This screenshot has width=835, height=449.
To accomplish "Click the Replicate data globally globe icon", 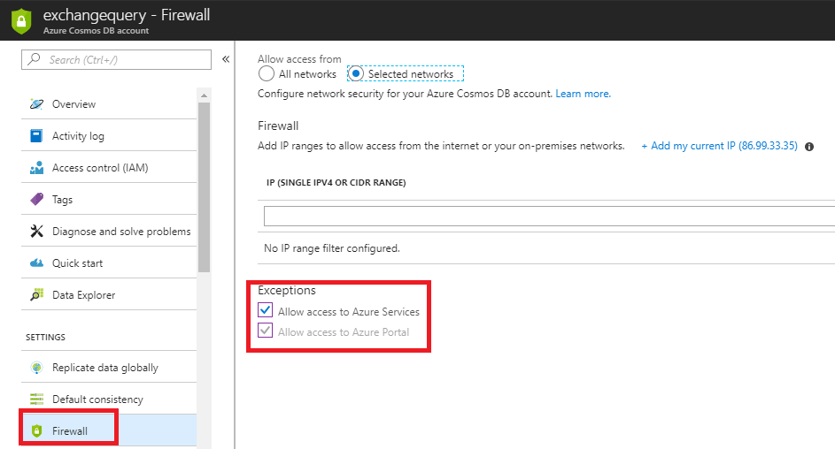I will [x=36, y=368].
